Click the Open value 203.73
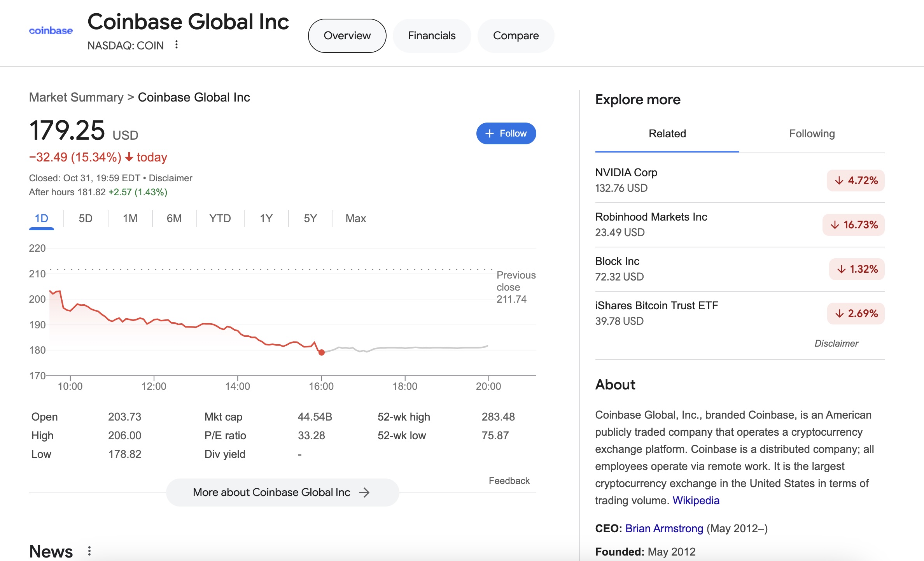The width and height of the screenshot is (924, 561). (125, 417)
